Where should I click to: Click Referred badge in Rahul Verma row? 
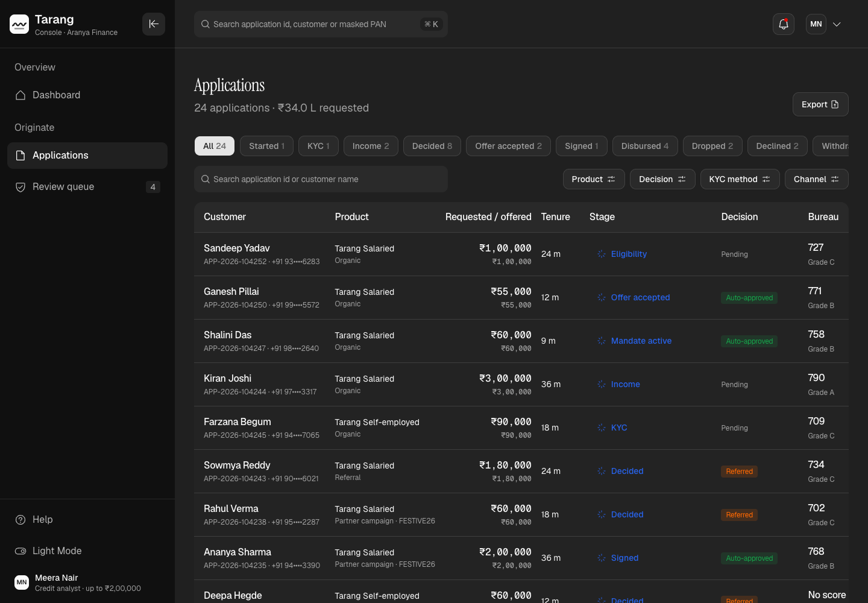(x=739, y=515)
